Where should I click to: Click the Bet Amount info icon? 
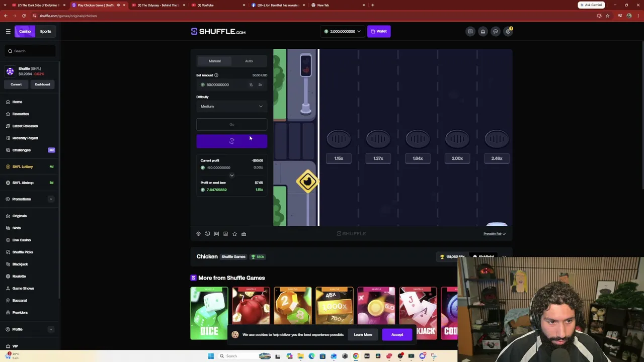pyautogui.click(x=216, y=75)
